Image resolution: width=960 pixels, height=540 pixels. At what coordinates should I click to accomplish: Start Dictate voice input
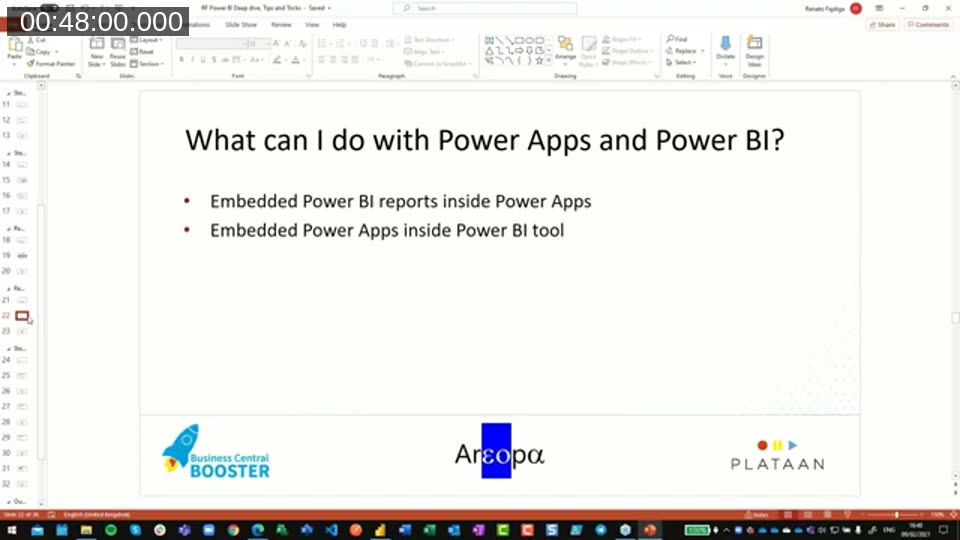tap(726, 49)
